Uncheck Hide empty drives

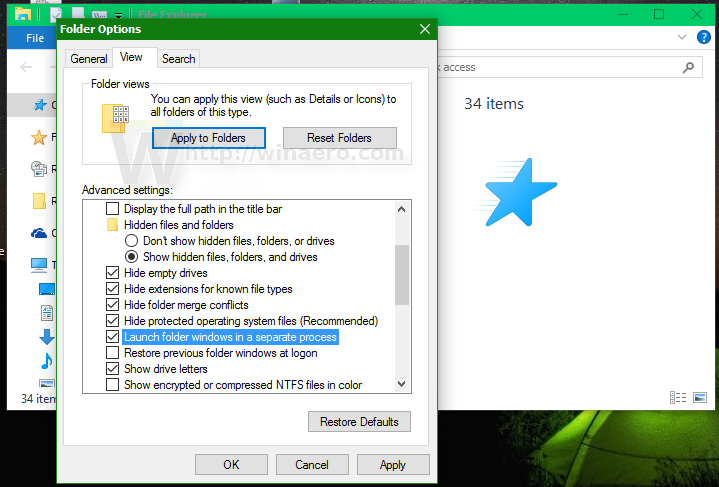[x=112, y=273]
